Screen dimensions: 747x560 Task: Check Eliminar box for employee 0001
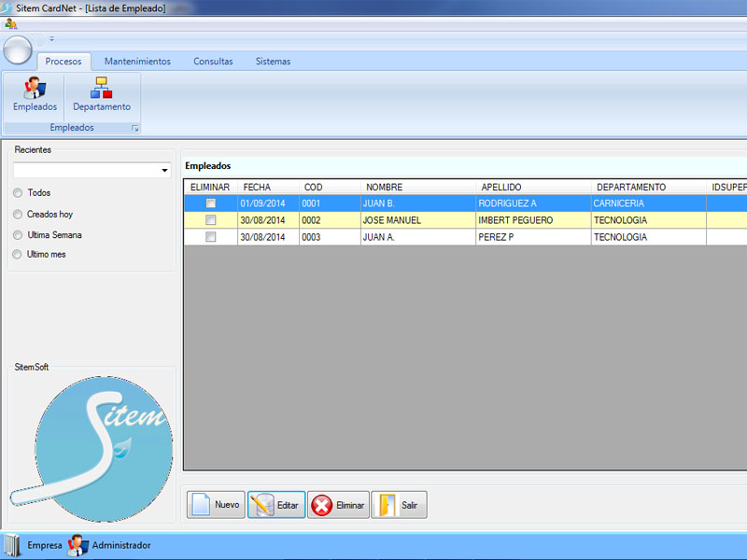[211, 203]
